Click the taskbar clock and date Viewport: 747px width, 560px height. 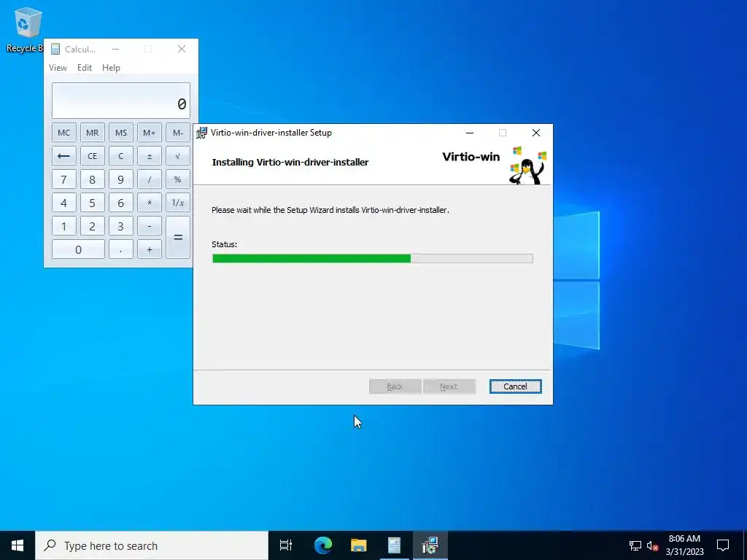click(684, 545)
